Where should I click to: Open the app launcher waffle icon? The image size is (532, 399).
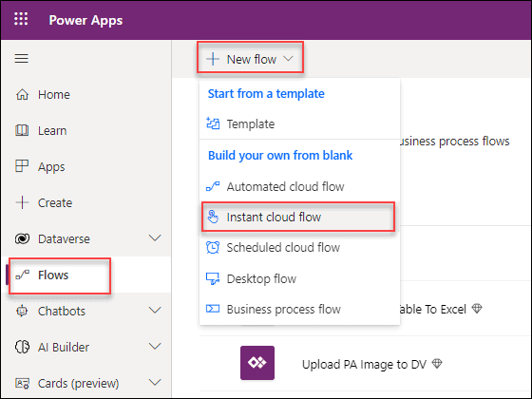[x=21, y=19]
